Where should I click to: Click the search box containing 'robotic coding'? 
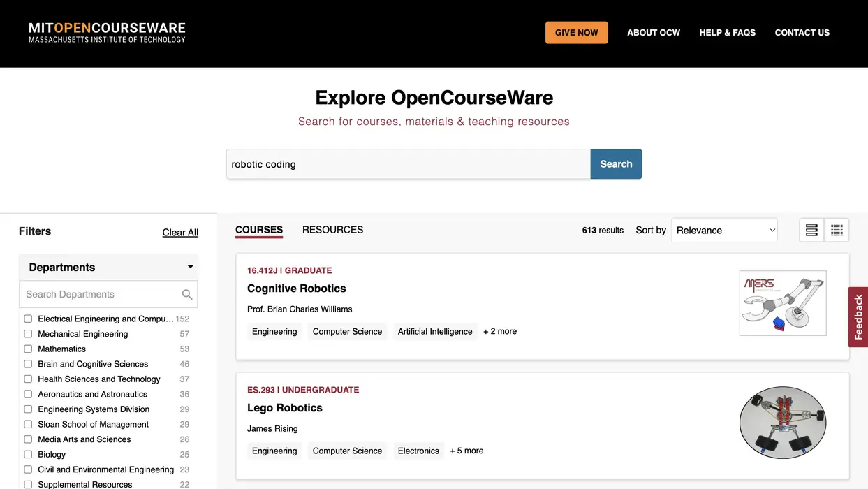(409, 164)
